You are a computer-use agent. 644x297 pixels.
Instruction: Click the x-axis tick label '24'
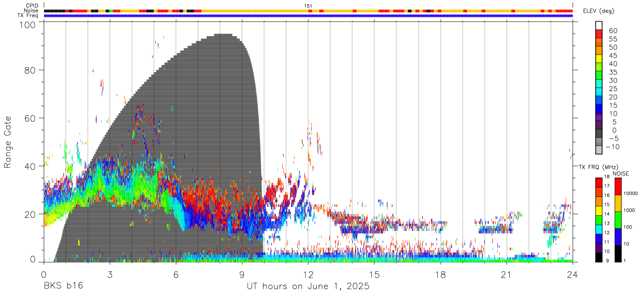point(573,274)
